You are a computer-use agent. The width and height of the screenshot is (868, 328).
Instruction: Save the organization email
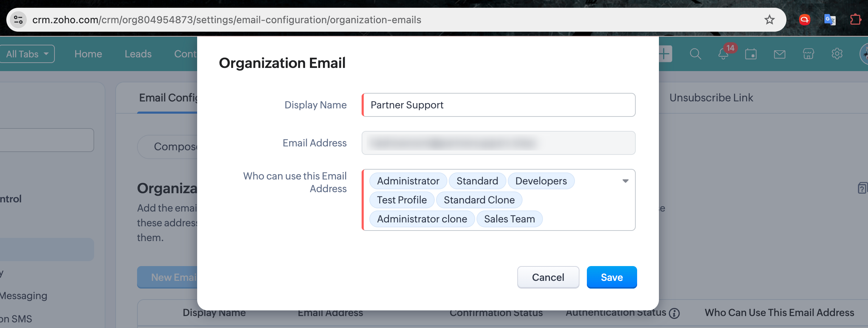(x=611, y=277)
